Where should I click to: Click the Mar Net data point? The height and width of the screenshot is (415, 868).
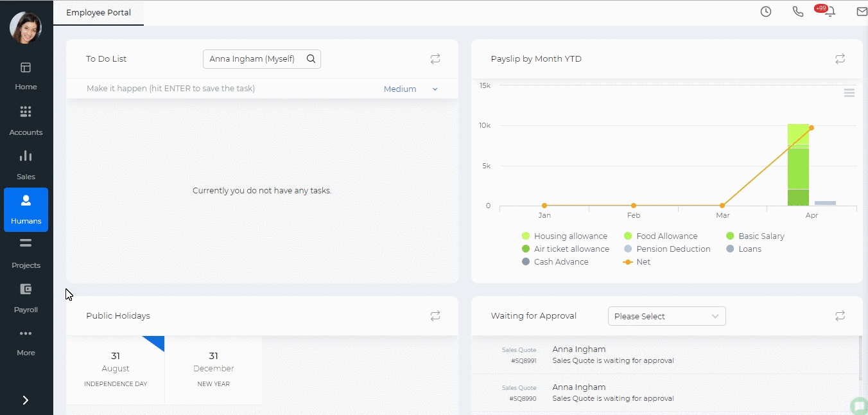pos(722,206)
